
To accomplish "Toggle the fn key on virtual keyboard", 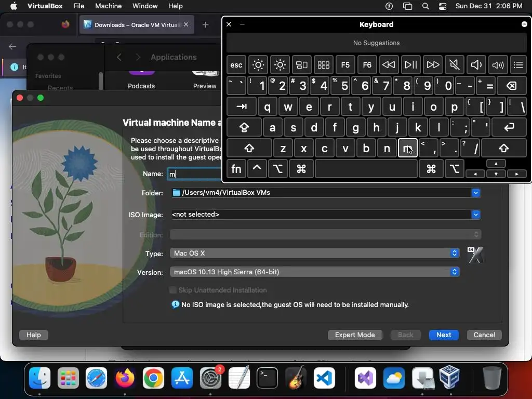I will (236, 169).
